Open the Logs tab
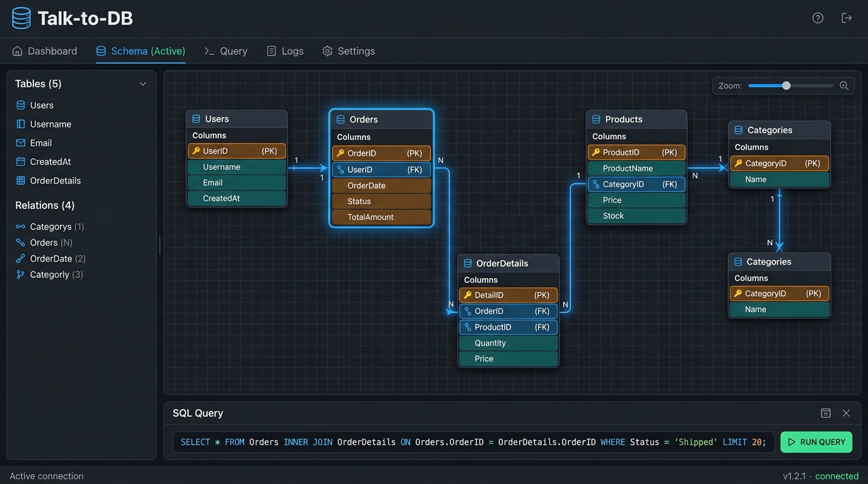Image resolution: width=868 pixels, height=484 pixels. 285,51
